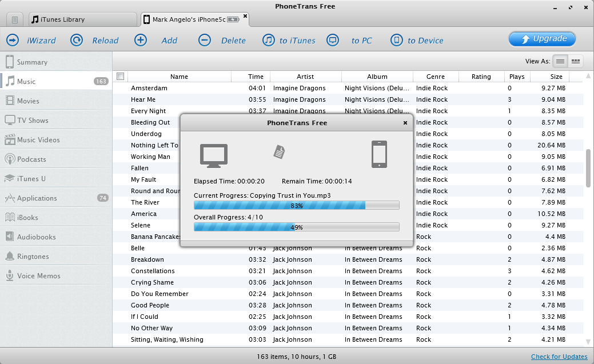The image size is (594, 364).
Task: Open the iWizard arrow icon
Action: tap(13, 40)
